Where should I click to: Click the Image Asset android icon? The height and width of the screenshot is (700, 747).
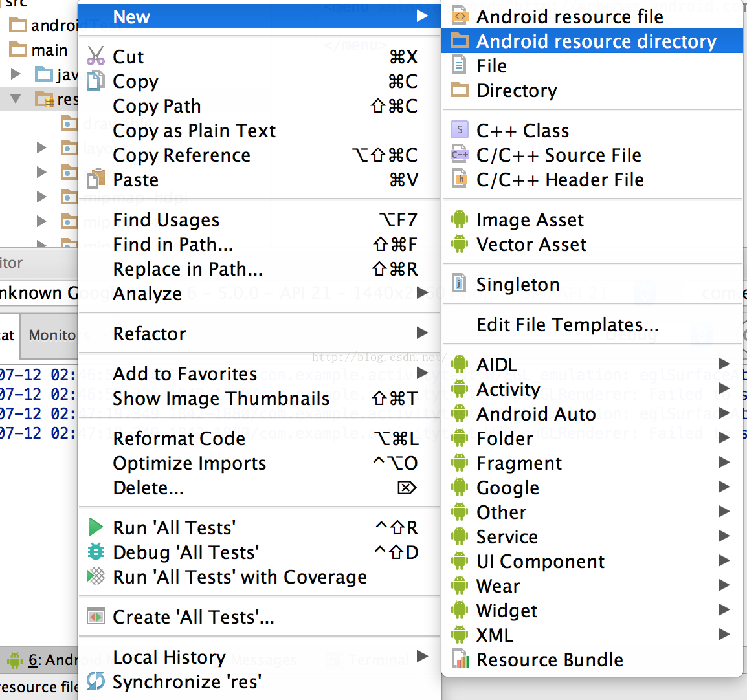coord(460,219)
